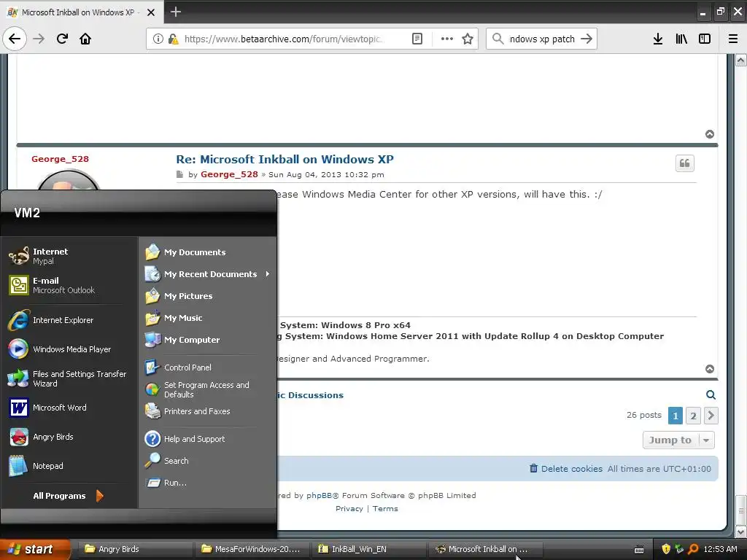Screen dimensions: 747x560
Task: Open Terms link in footer
Action: (x=385, y=508)
